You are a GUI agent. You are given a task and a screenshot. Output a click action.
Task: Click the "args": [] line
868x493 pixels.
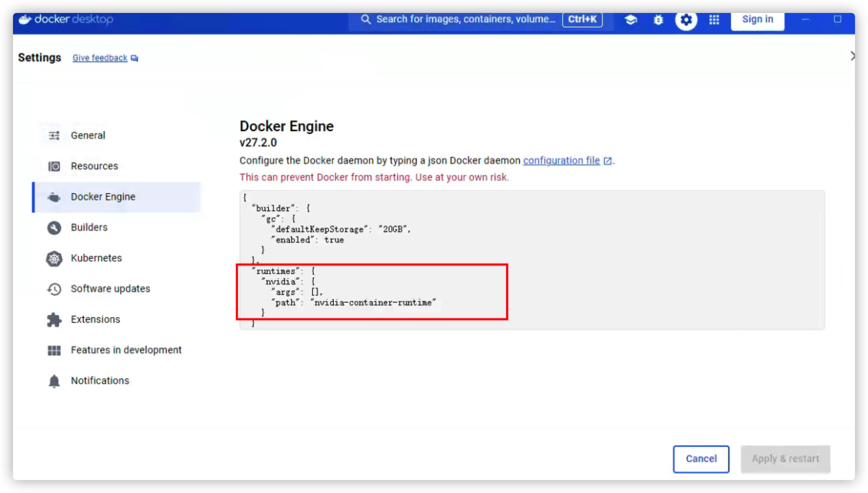(x=297, y=292)
